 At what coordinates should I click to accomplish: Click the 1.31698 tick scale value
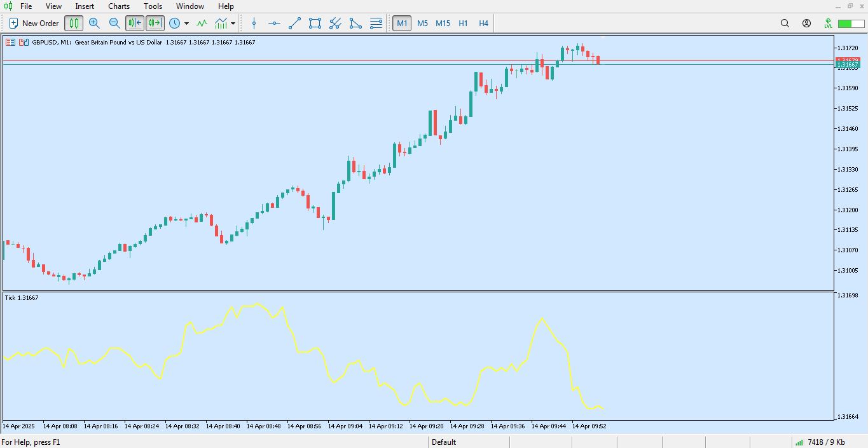coord(848,295)
